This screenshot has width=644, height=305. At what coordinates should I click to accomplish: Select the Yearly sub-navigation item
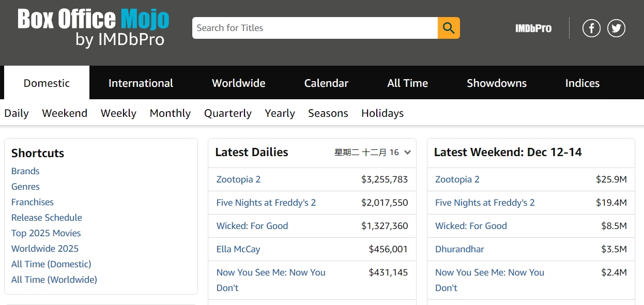[280, 113]
